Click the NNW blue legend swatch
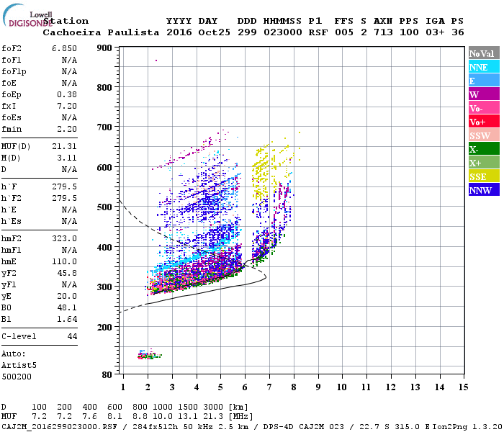504x432 pixels. 484,189
